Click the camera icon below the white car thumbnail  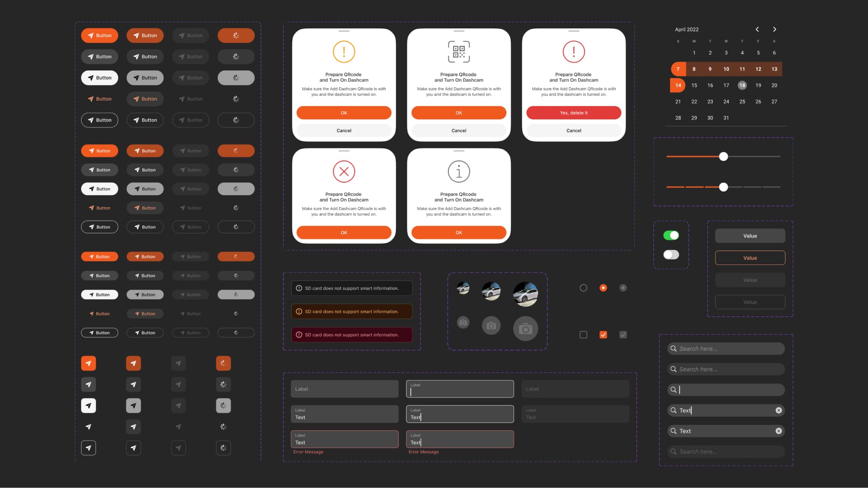pos(526,328)
